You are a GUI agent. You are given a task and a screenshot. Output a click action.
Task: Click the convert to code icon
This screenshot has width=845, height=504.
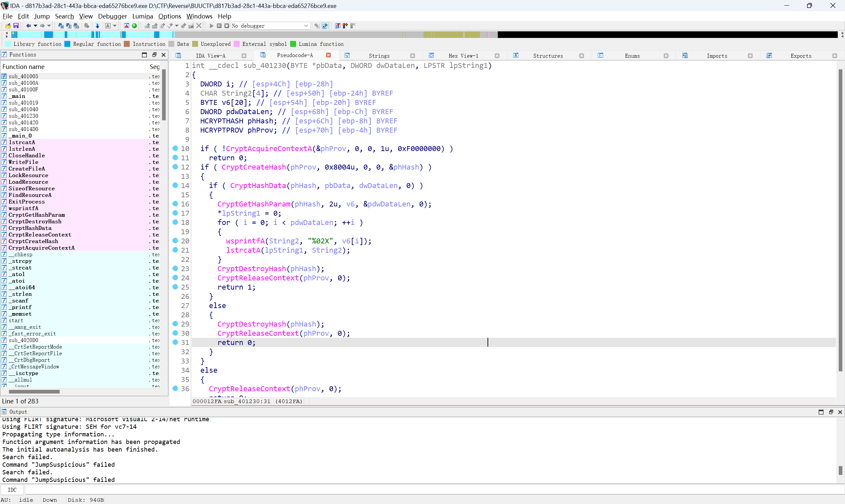147,26
